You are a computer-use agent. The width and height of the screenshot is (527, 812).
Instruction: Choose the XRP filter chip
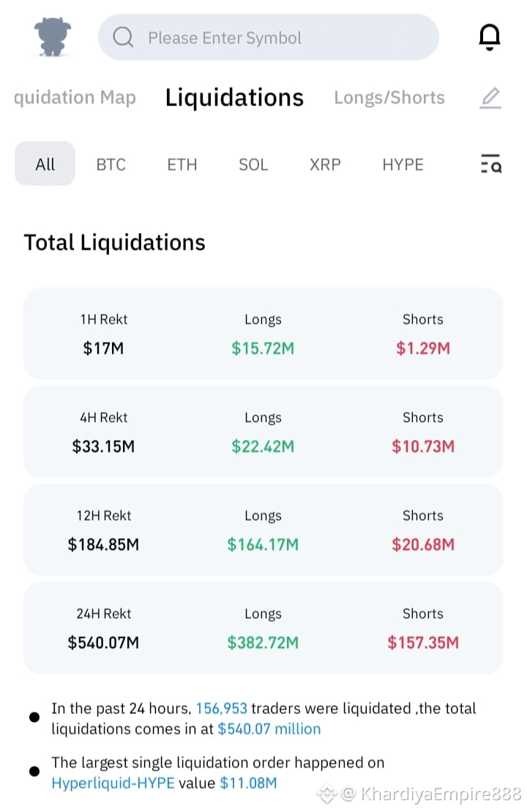[x=325, y=164]
